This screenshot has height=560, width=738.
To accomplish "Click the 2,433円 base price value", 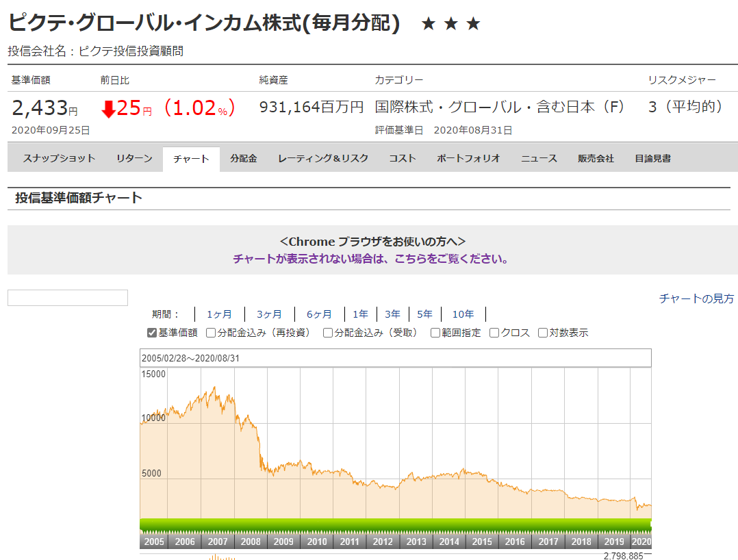I will [44, 108].
